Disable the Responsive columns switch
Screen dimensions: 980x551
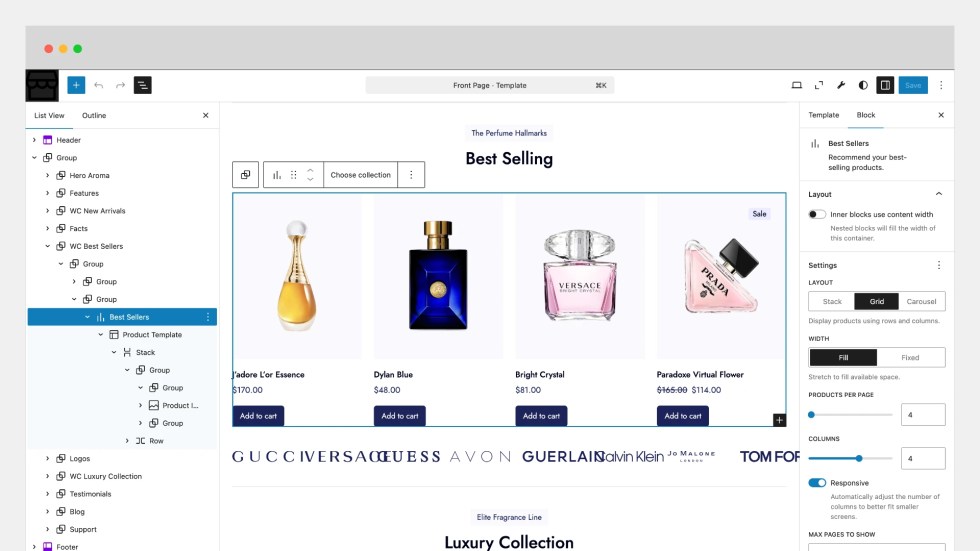click(817, 483)
